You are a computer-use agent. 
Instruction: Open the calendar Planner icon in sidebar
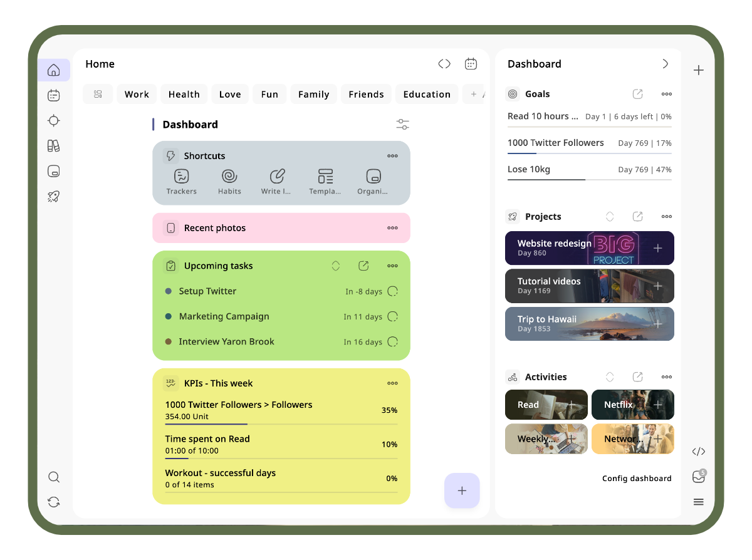[53, 95]
